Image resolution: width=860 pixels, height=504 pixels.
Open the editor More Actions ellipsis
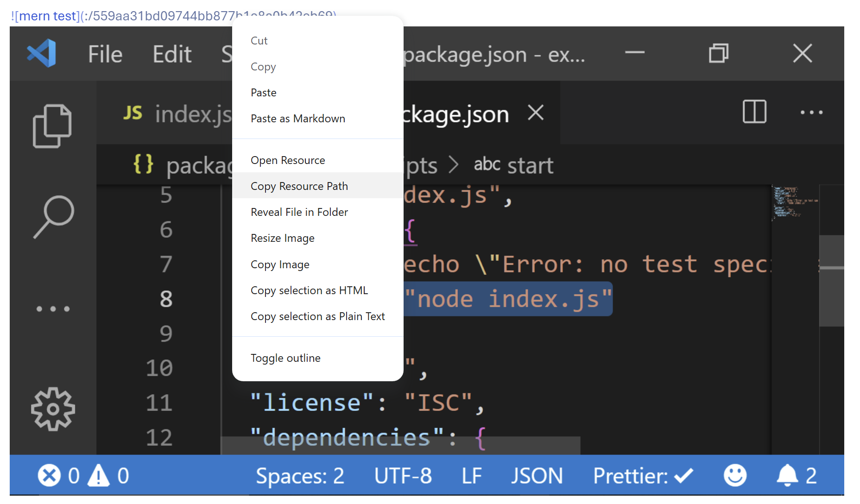pos(811,112)
